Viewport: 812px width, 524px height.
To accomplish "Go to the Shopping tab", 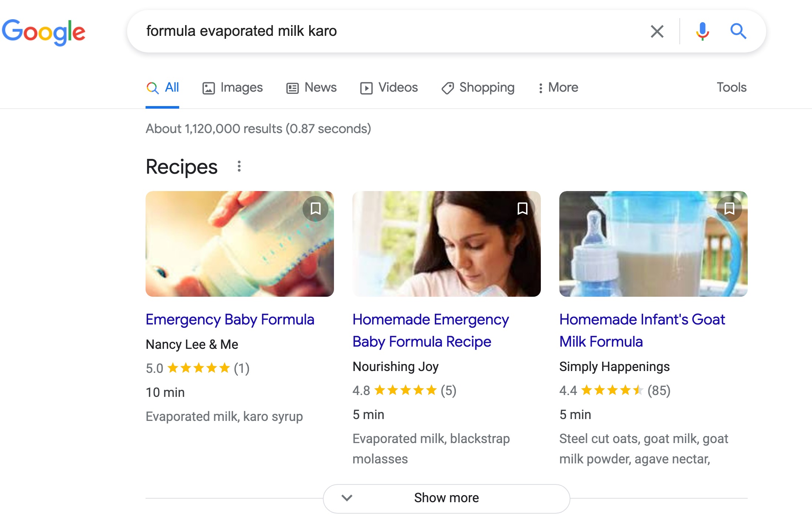I will click(x=478, y=88).
